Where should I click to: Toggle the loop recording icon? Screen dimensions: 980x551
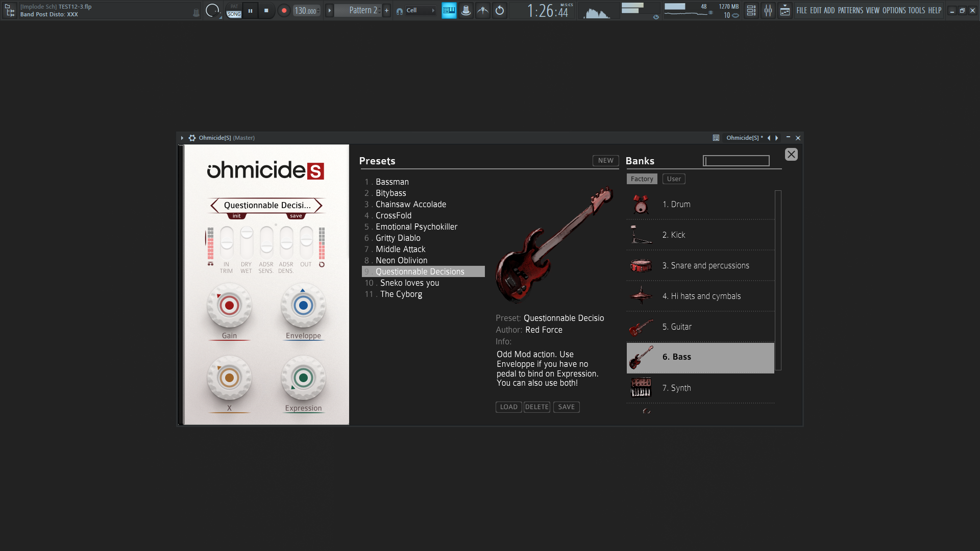(500, 10)
